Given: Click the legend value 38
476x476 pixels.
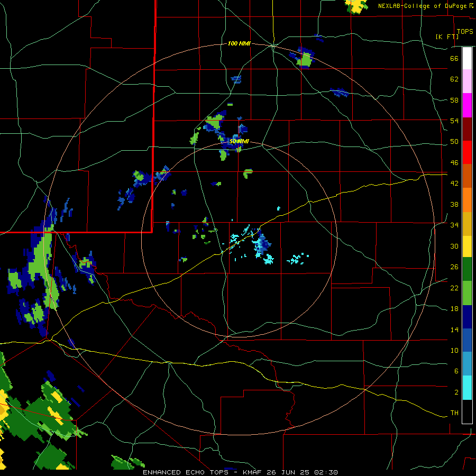Looking at the screenshot, I should click(x=454, y=204).
